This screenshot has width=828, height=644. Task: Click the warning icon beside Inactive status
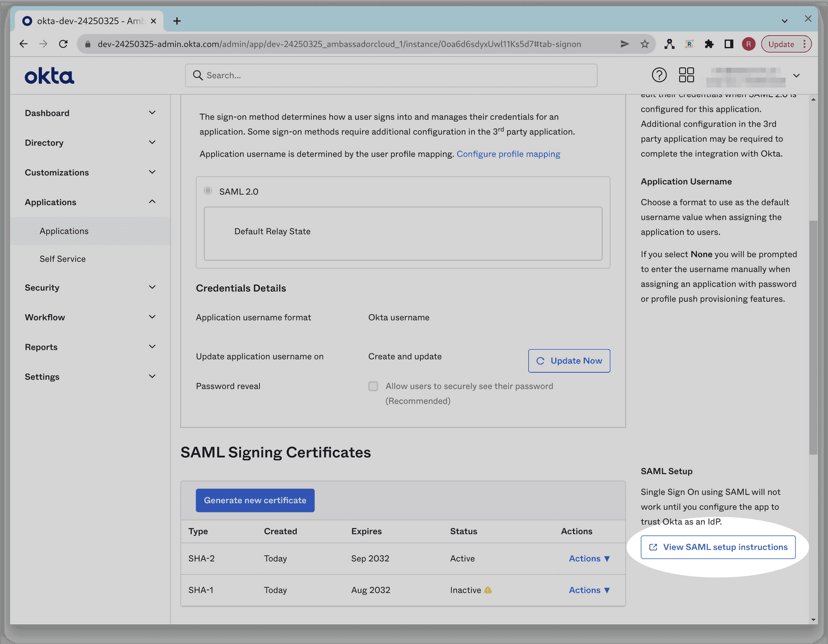point(488,590)
